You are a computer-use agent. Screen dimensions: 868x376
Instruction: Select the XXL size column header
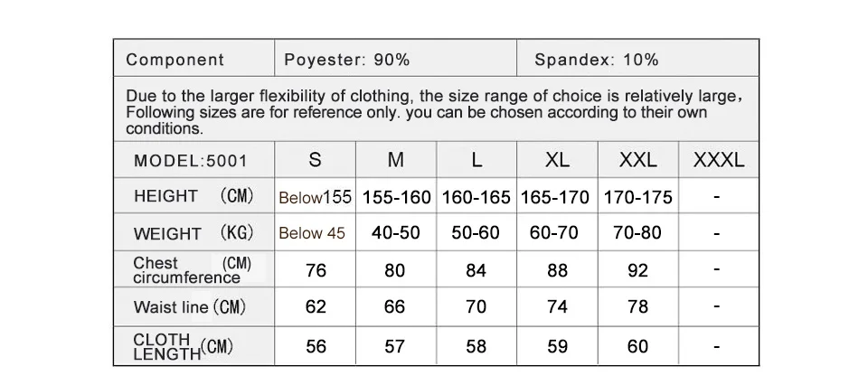[638, 160]
